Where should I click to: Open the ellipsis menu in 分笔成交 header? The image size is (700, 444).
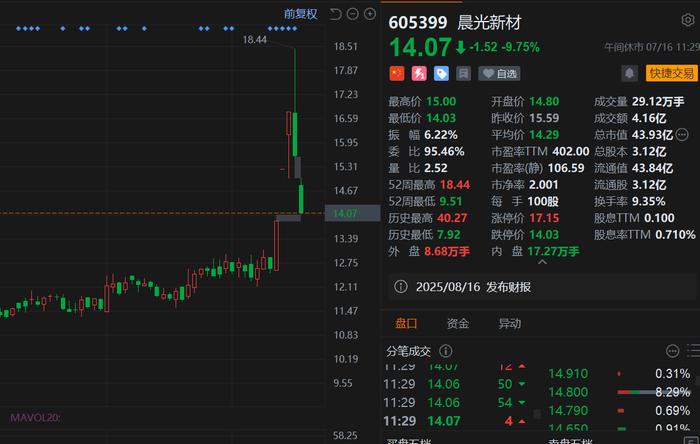672,351
